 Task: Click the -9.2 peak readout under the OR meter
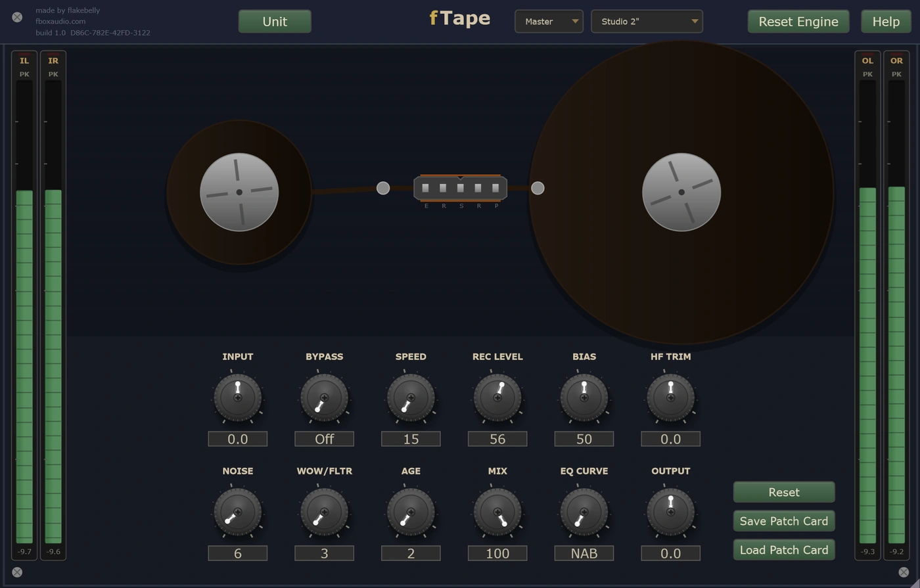click(896, 552)
